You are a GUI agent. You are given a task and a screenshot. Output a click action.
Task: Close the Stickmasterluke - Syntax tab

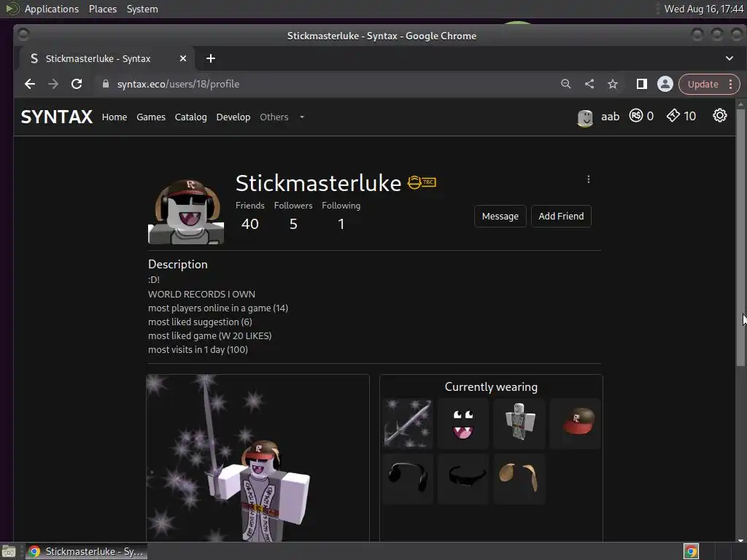tap(183, 58)
